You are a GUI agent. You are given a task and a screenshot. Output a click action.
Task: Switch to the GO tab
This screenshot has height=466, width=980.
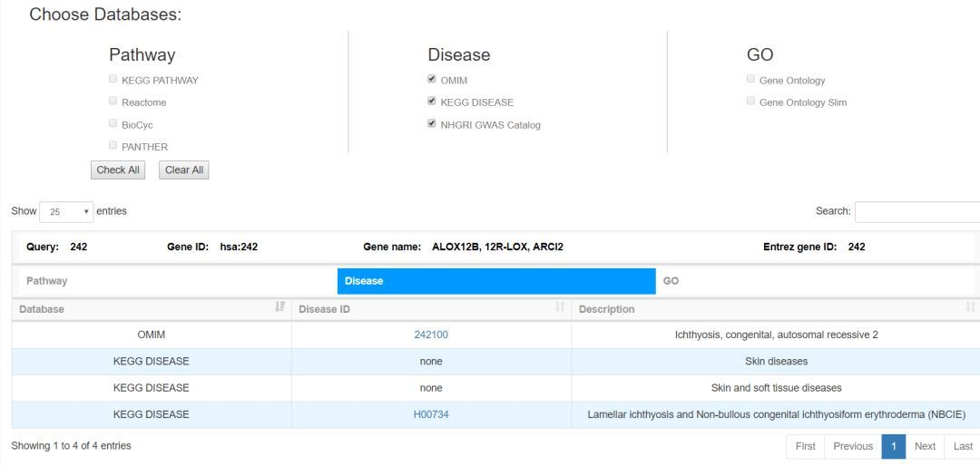[814, 281]
